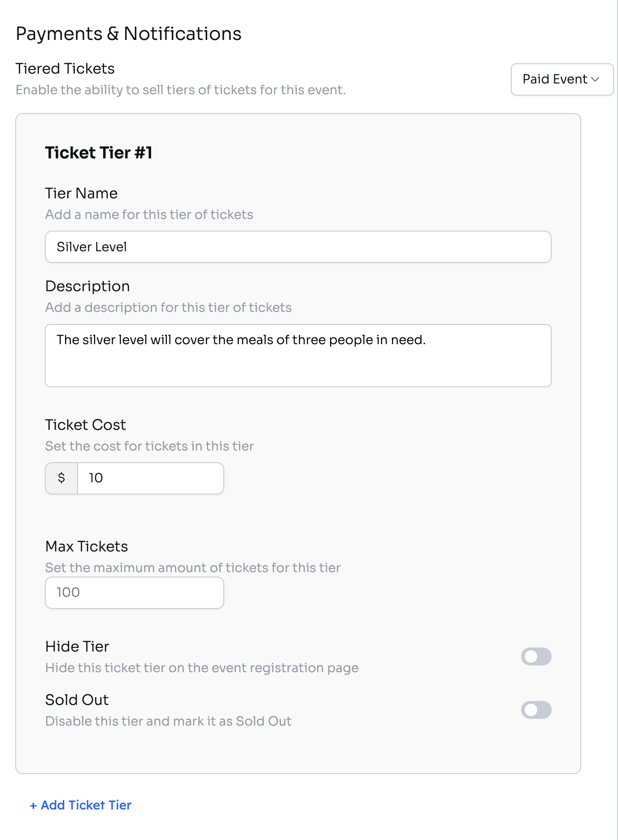The width and height of the screenshot is (618, 840).
Task: Click the Sold Out label text
Action: coord(77,700)
